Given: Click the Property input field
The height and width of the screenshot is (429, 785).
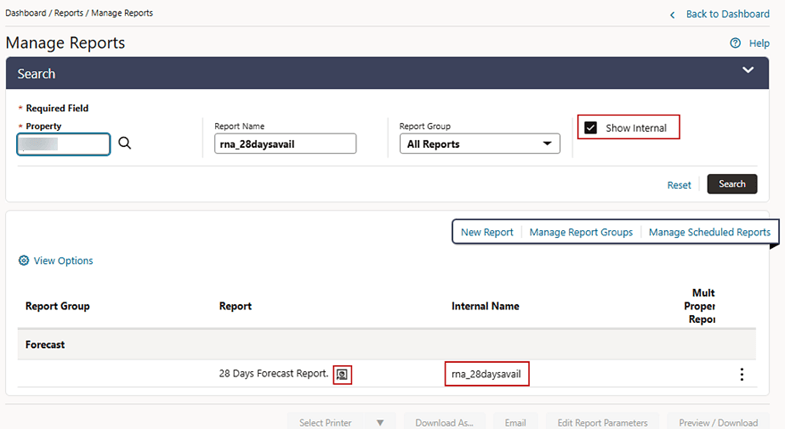Looking at the screenshot, I should (64, 144).
